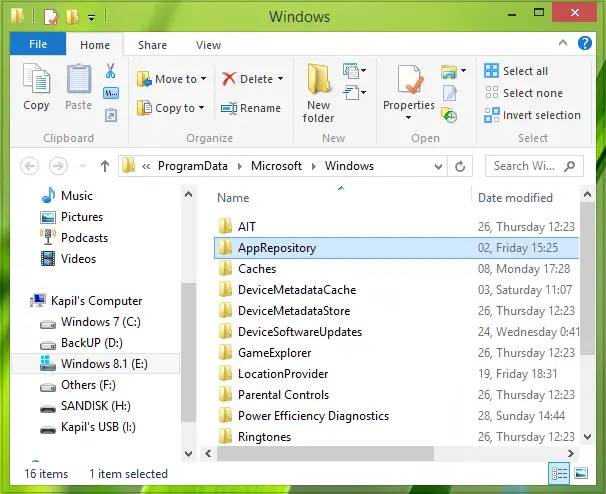The width and height of the screenshot is (606, 494).
Task: Switch to the View ribbon tab
Action: point(208,45)
